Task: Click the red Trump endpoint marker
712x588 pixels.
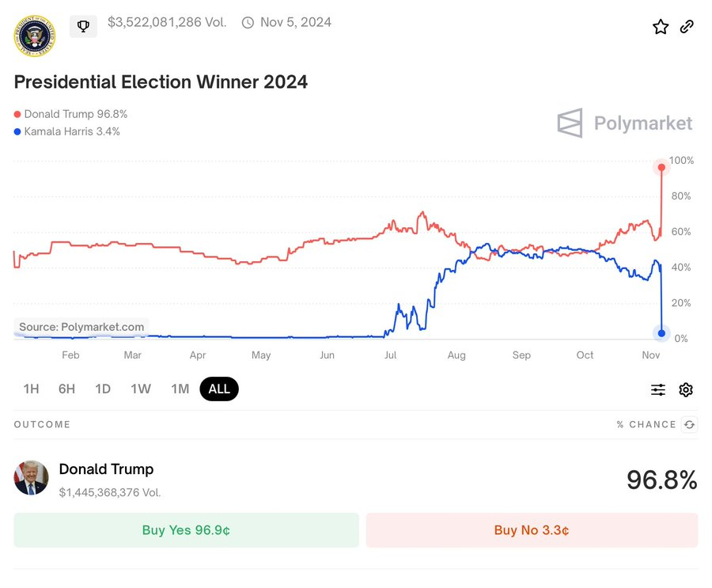Action: [661, 167]
